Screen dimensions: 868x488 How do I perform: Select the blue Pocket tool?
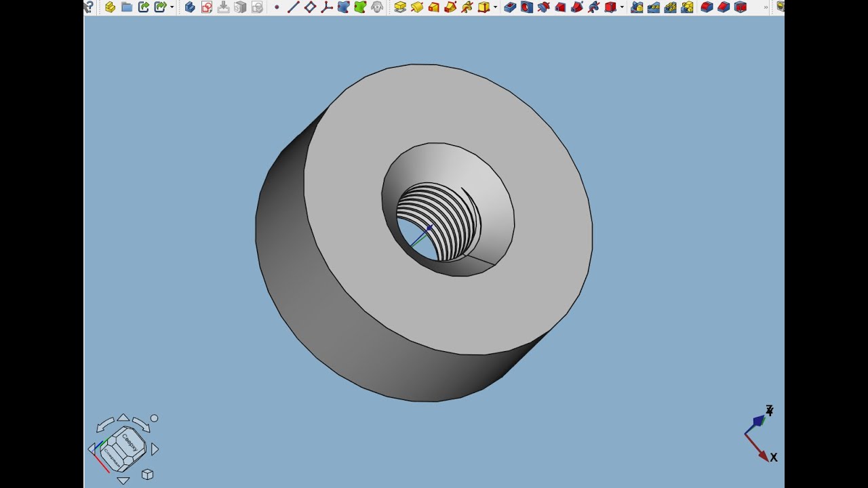tap(510, 7)
